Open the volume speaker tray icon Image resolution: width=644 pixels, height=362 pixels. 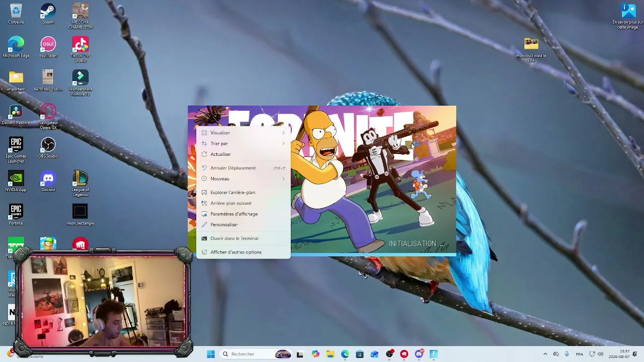pyautogui.click(x=600, y=354)
